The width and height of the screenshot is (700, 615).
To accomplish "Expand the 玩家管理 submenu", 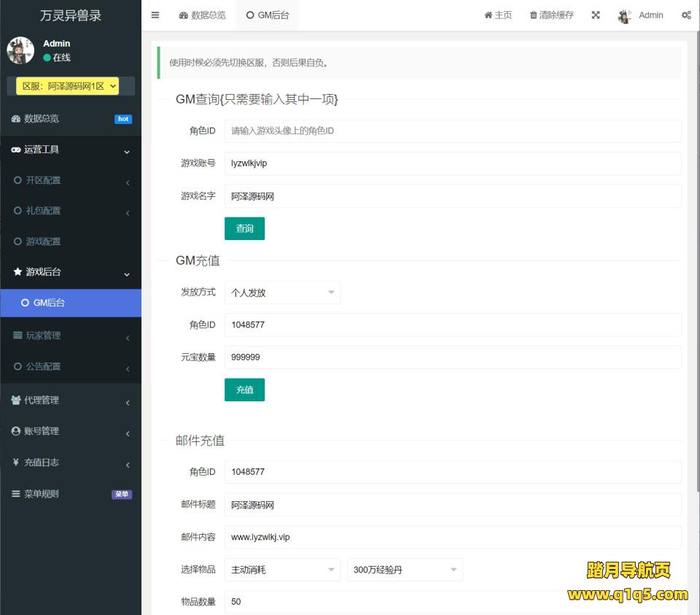I will pos(43,336).
